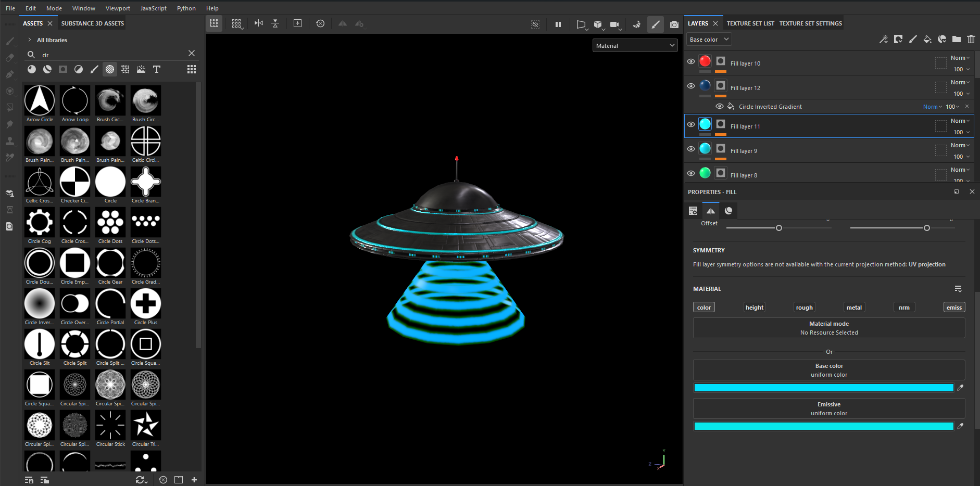
Task: Disable the emiss material channel
Action: click(954, 308)
